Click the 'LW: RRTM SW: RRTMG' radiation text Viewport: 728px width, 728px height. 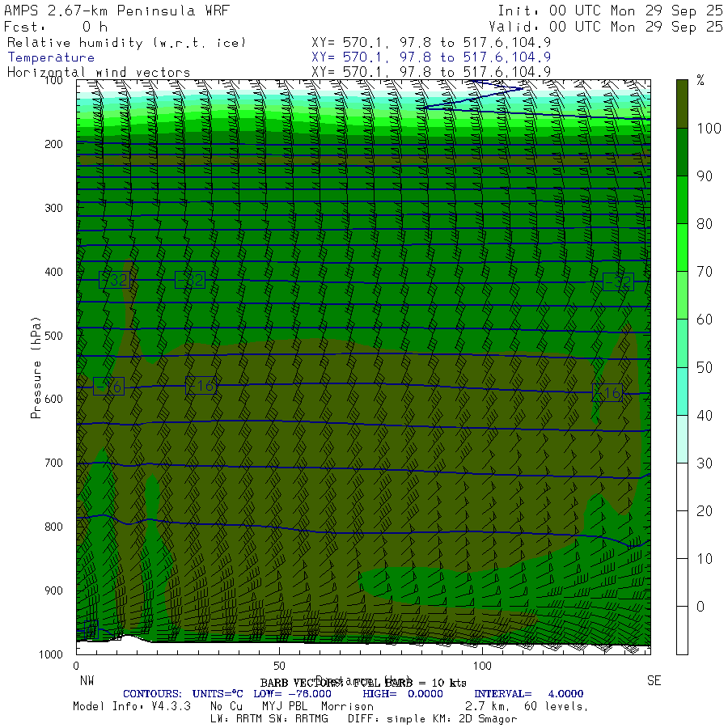click(269, 719)
